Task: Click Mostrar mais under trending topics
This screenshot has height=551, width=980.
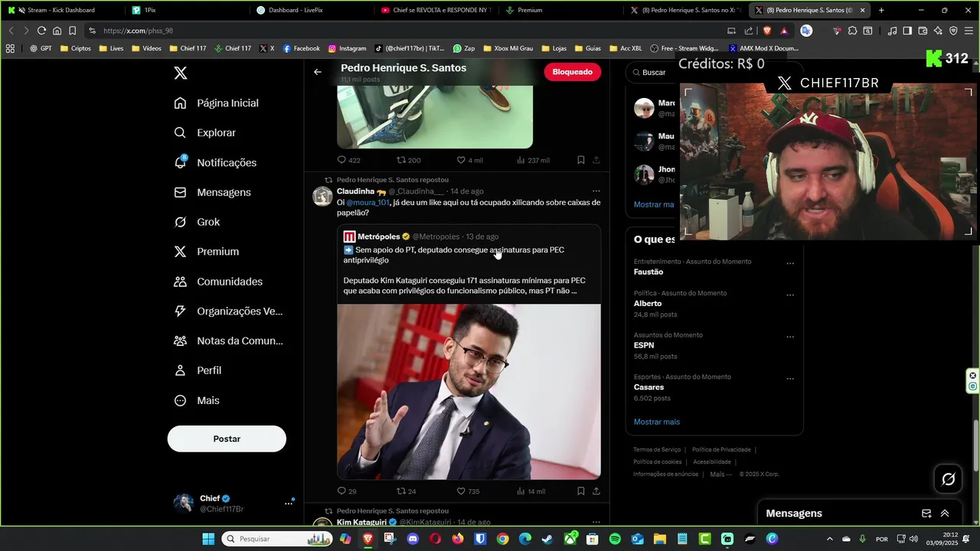Action: [x=657, y=422]
